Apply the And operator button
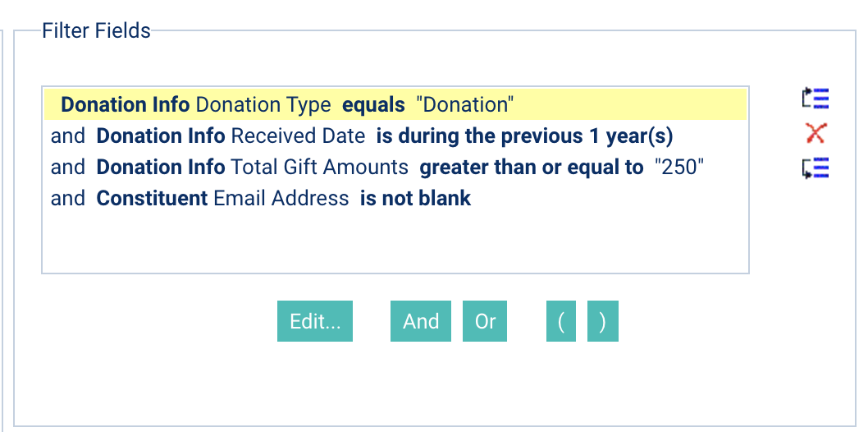 [x=421, y=321]
